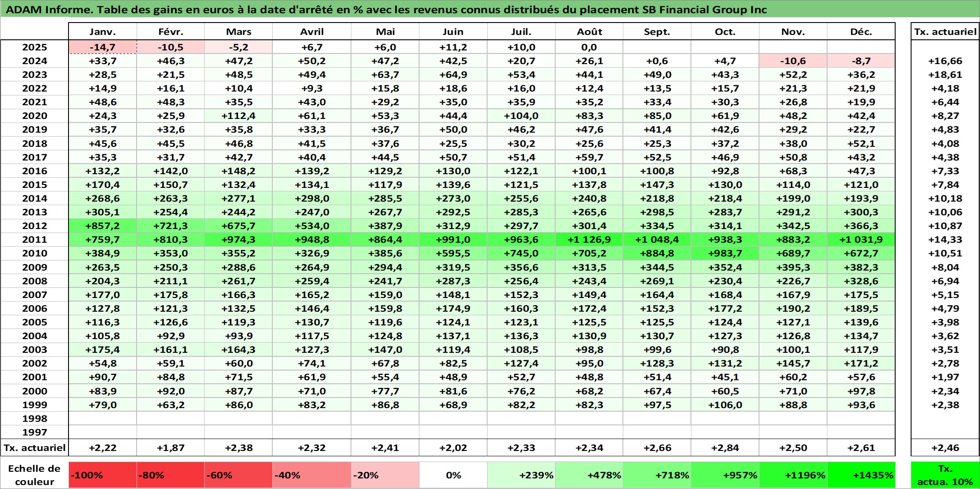Viewport: 980px width, 489px height.
Task: Select the cell -8,7 in December 2024
Action: pos(861,61)
